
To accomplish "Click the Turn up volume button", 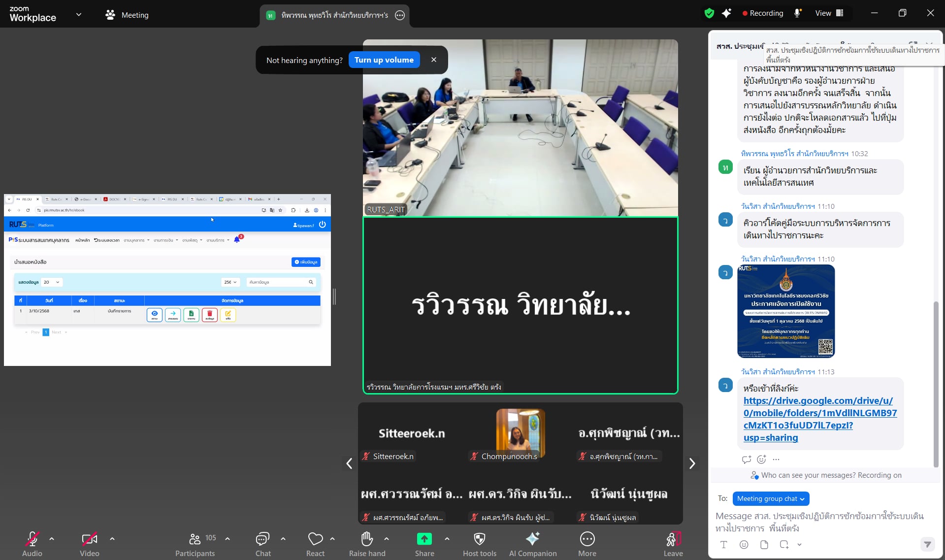I will click(x=384, y=60).
